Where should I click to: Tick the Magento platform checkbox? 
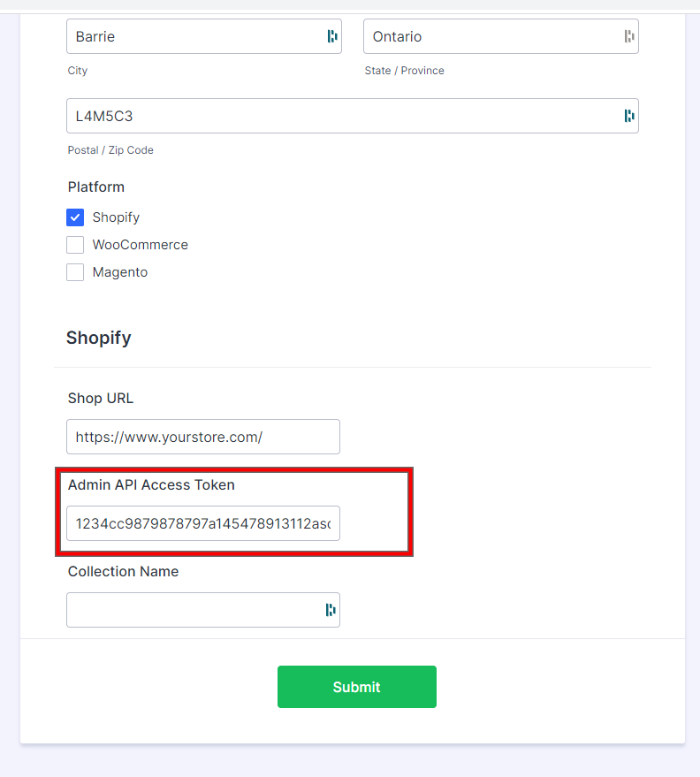[x=75, y=272]
